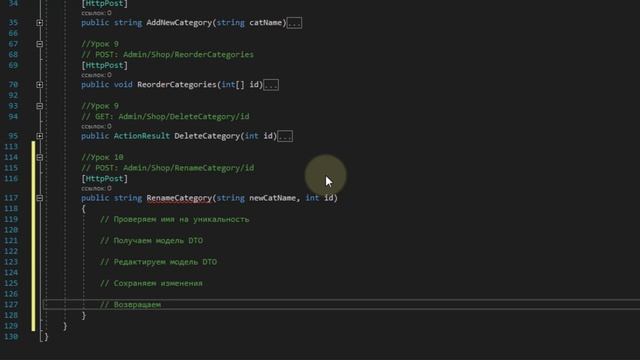This screenshot has height=360, width=640.
Task: Open the 'ссылок: 0' link above AddNewCategory
Action: (96, 13)
